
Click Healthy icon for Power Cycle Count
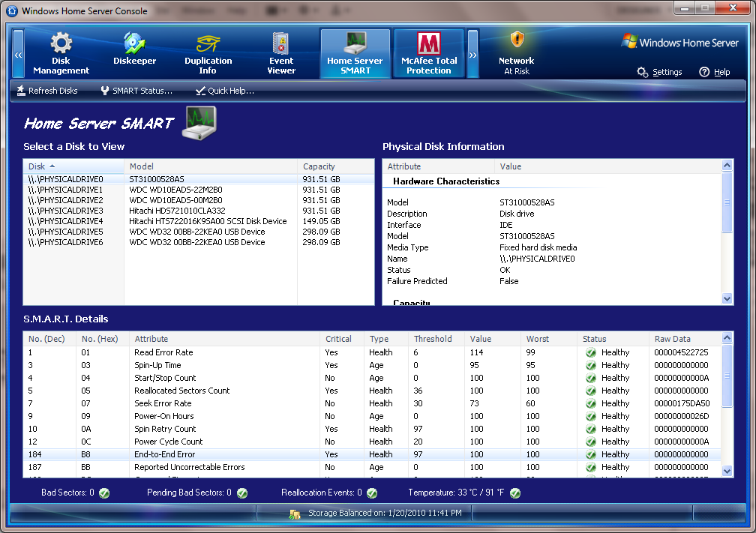[591, 442]
